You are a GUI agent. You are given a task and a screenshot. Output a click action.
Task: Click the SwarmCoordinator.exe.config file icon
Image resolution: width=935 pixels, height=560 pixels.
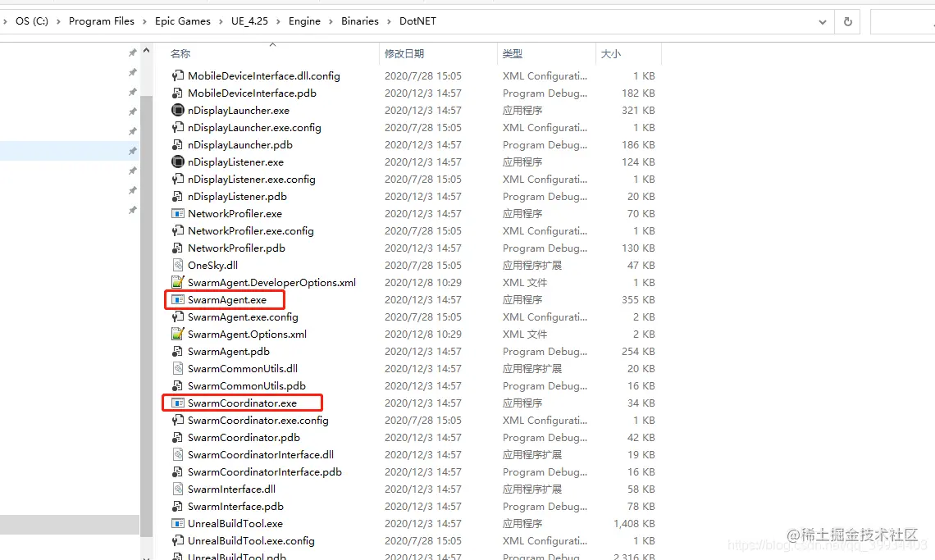pos(177,421)
